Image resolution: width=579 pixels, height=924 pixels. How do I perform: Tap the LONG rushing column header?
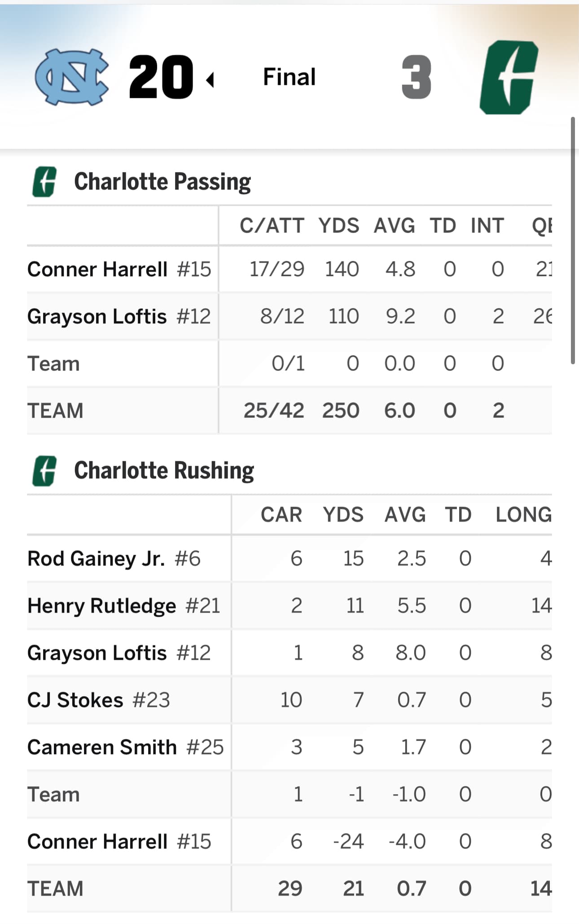[523, 515]
